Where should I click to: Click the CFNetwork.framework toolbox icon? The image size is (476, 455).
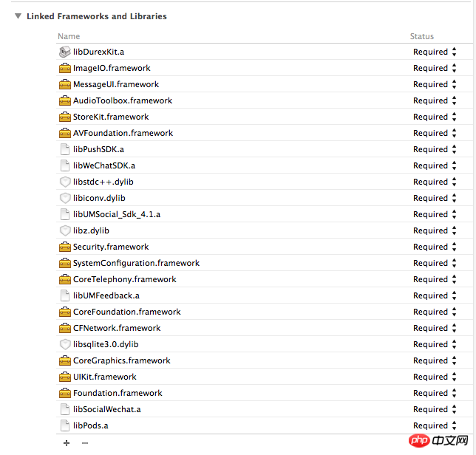click(64, 328)
